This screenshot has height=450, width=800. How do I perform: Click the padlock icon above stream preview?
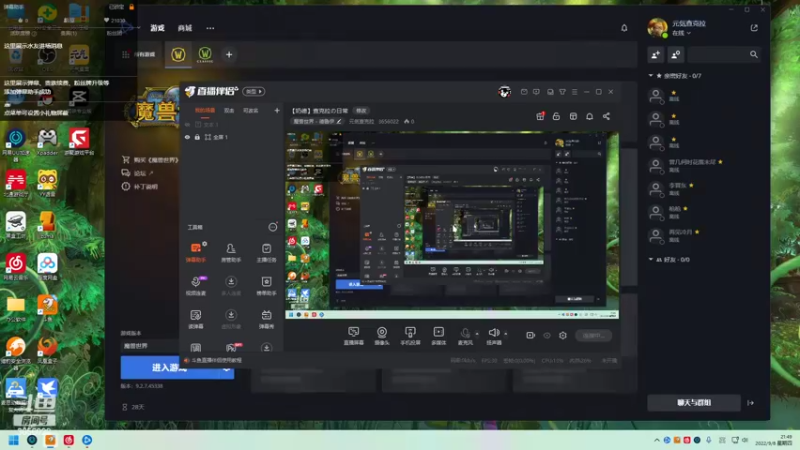556,116
